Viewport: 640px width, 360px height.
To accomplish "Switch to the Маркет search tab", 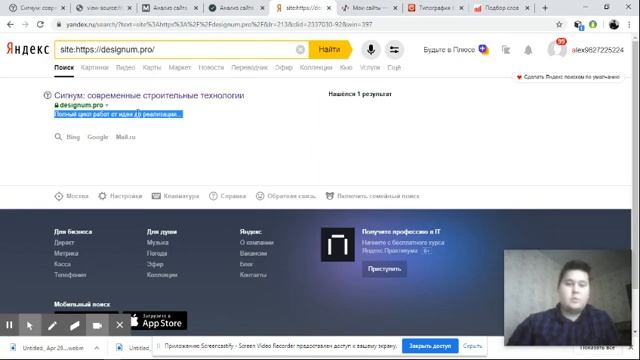I will pos(180,67).
